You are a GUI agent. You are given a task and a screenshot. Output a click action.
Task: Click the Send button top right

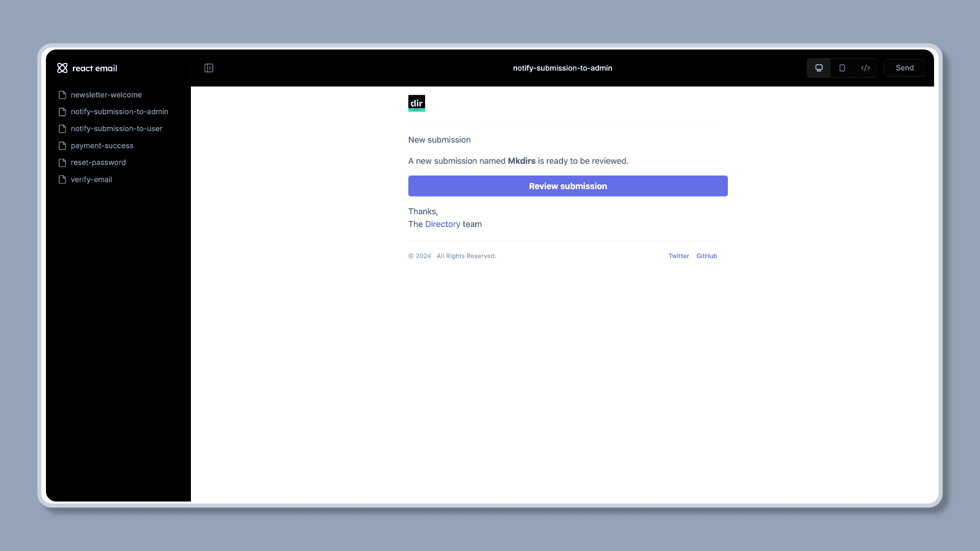[x=904, y=67]
